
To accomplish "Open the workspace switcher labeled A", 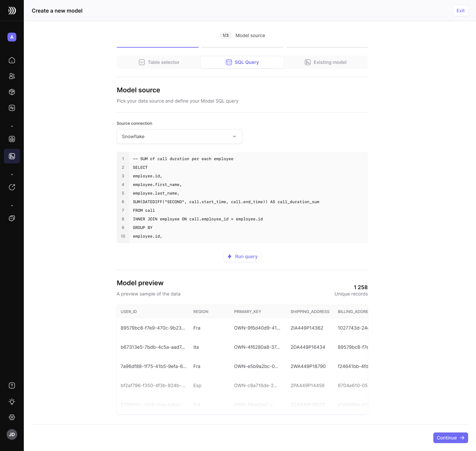I will (x=12, y=37).
